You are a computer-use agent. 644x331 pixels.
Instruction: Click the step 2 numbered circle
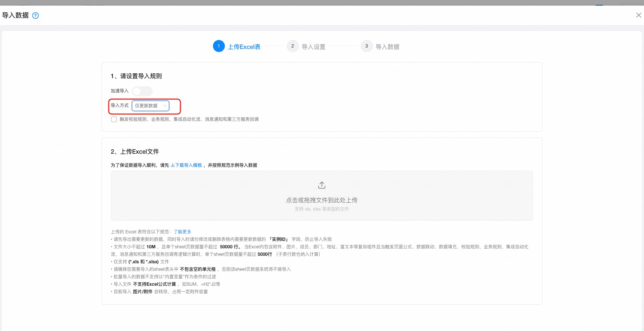(x=292, y=46)
